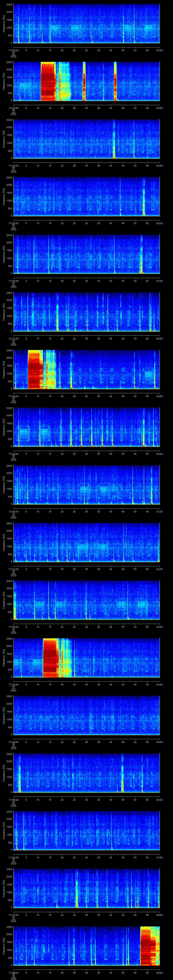Click the 17:37:00 start time label

(x=13, y=915)
